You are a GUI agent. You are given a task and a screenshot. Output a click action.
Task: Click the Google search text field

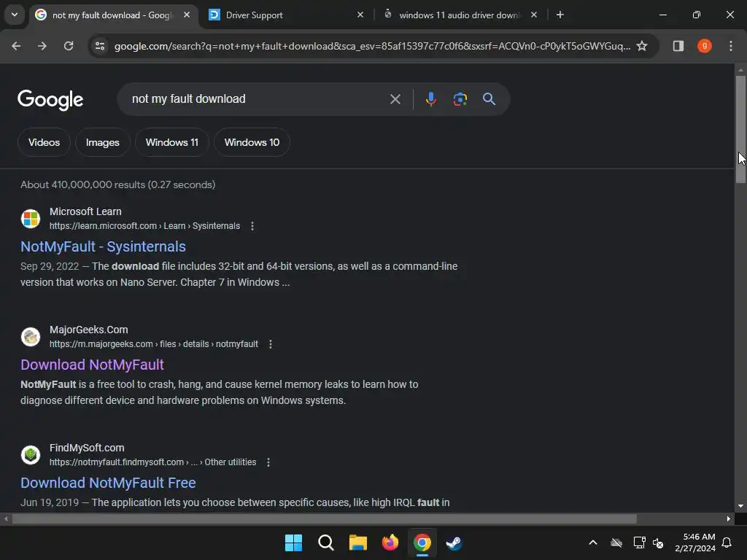(258, 99)
